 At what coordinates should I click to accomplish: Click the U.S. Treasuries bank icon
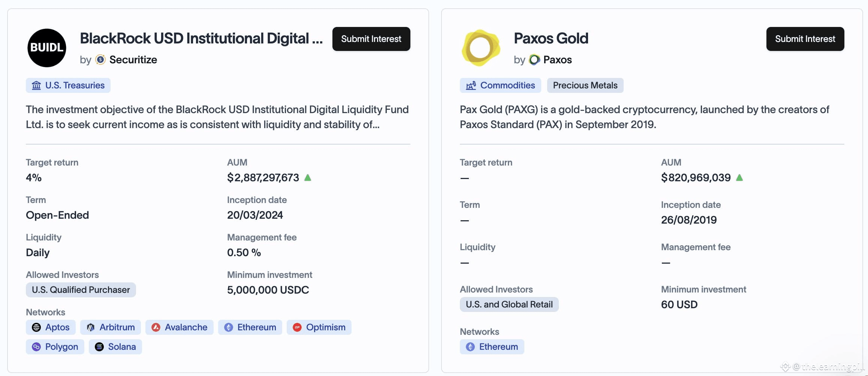tap(36, 85)
